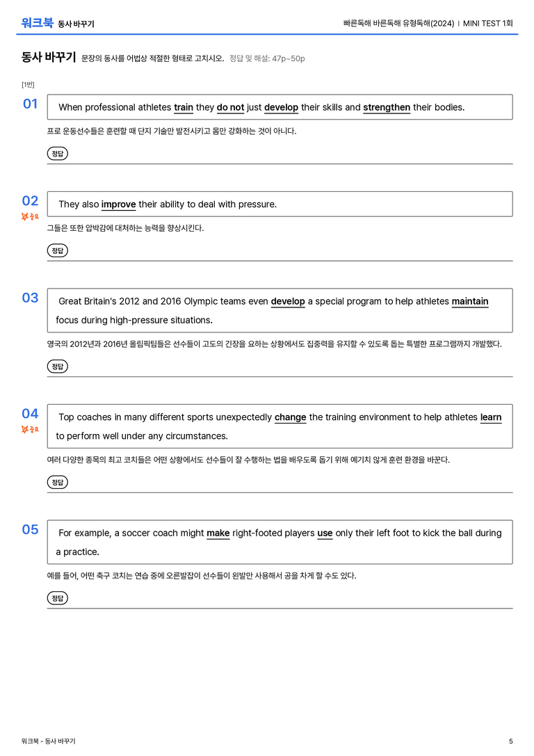
Task: Click the 정답 및 해설: 47p~50p reference
Action: (x=267, y=58)
